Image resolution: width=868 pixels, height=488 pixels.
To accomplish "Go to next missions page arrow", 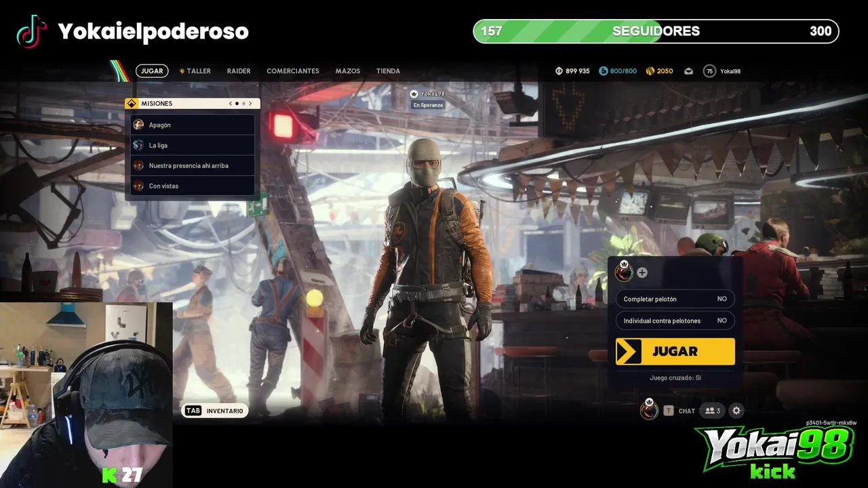I will pos(250,104).
